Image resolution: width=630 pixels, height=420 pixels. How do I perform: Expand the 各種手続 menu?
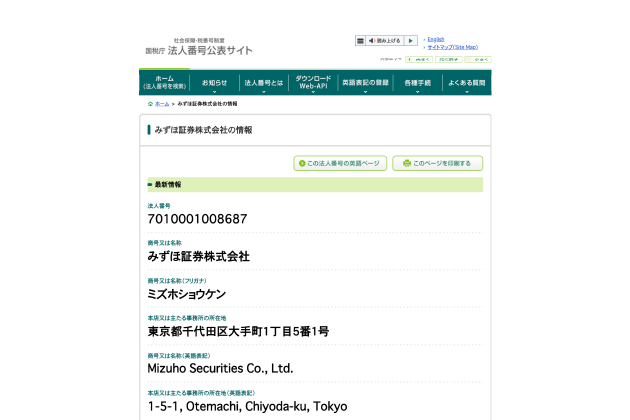417,83
